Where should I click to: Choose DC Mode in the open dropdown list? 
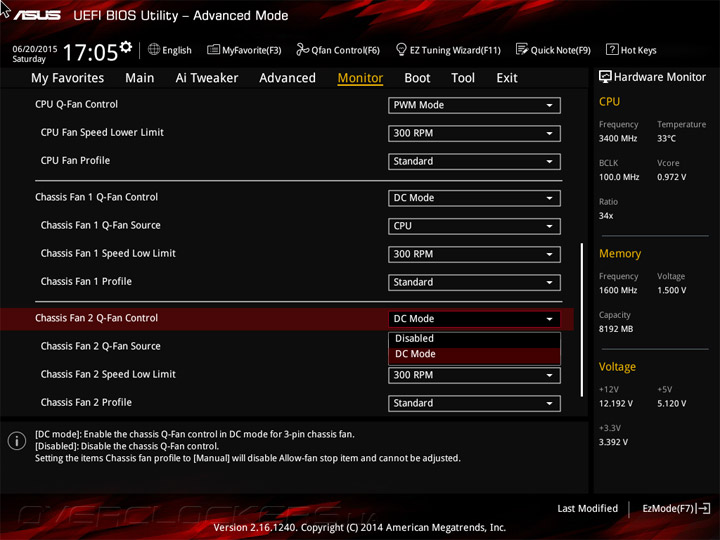474,354
